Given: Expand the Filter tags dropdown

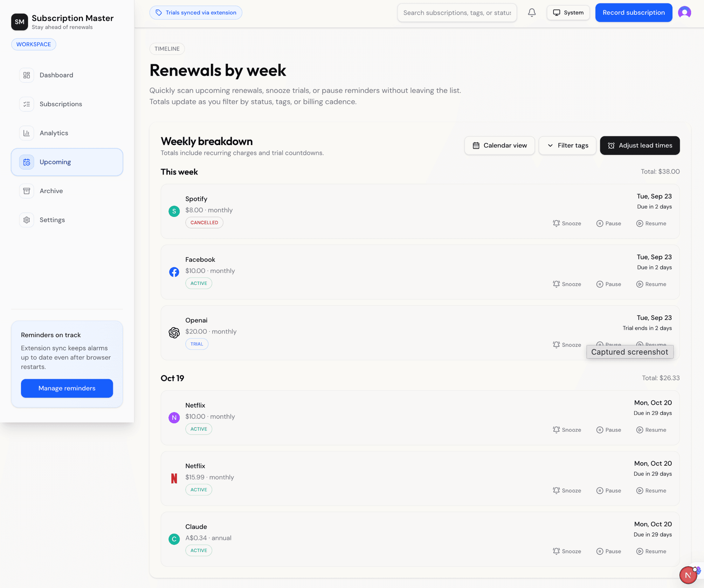Looking at the screenshot, I should (x=567, y=145).
